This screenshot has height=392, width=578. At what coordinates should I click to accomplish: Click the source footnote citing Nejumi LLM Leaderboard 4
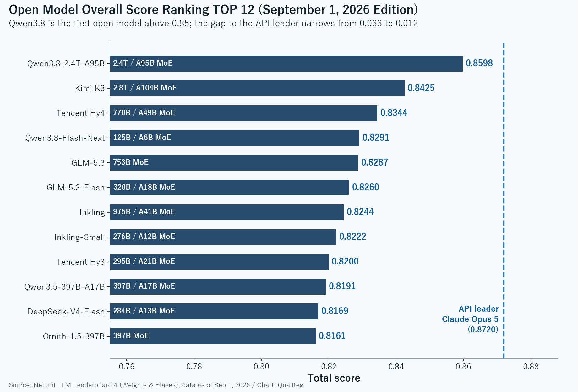pos(156,385)
